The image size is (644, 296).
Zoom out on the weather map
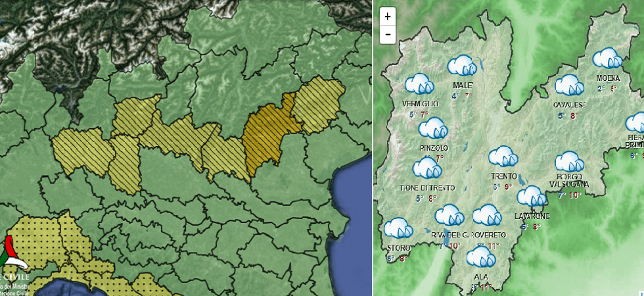(x=388, y=34)
